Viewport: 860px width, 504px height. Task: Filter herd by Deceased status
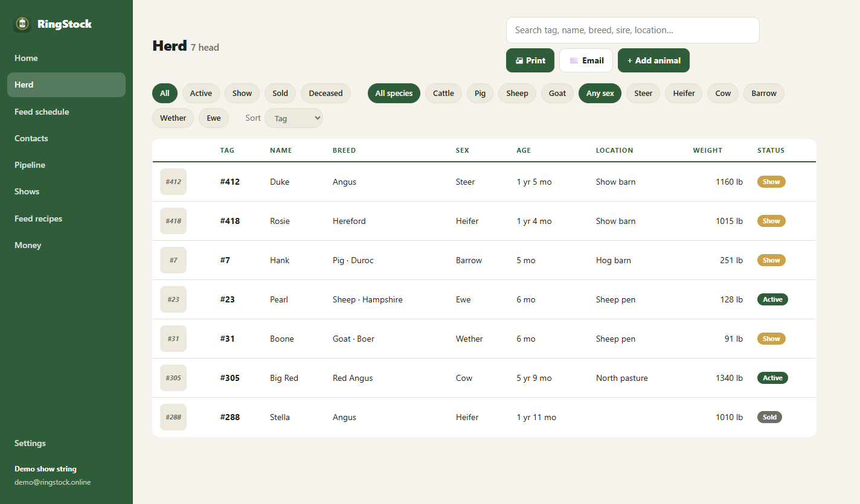[326, 94]
